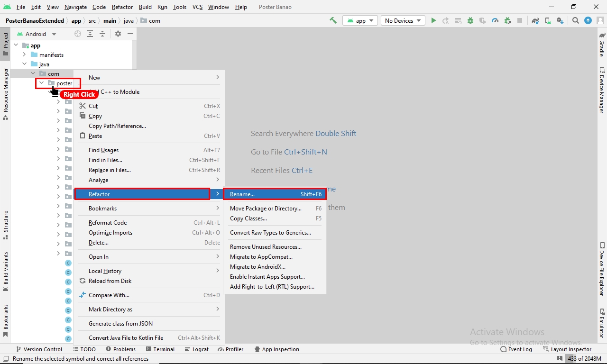Click the Make Project hammer icon

coord(333,20)
